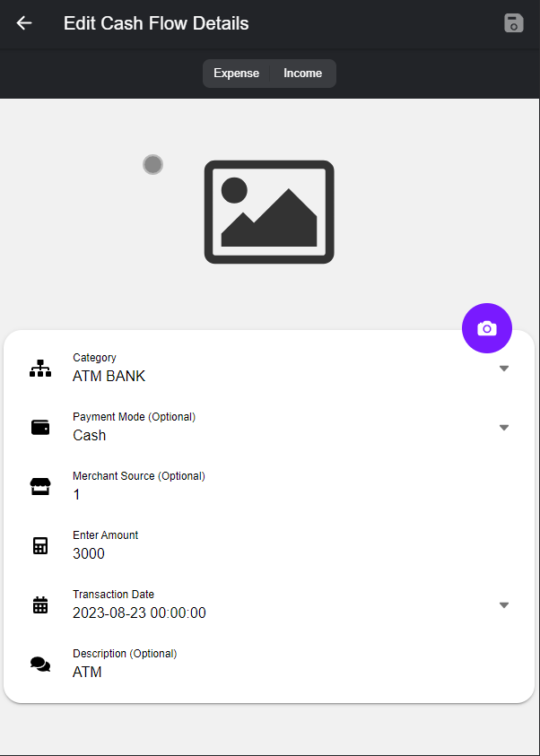
Task: Click the calendar date icon
Action: [40, 604]
